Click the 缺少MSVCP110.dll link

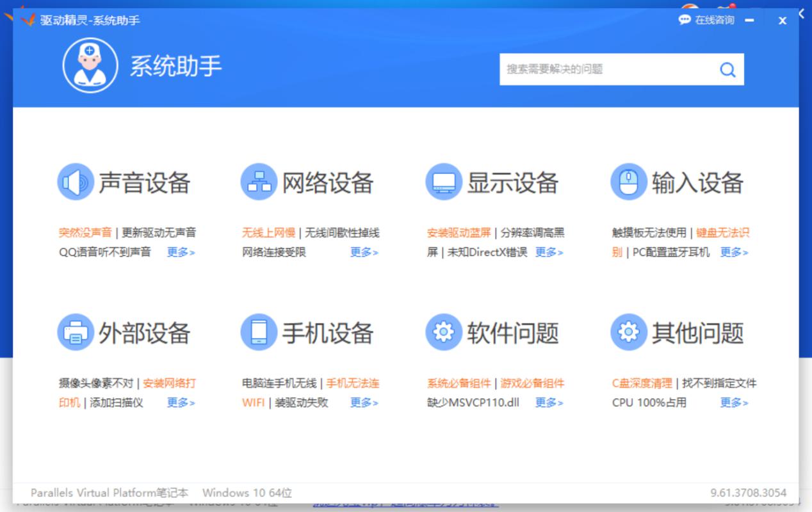[x=473, y=403]
